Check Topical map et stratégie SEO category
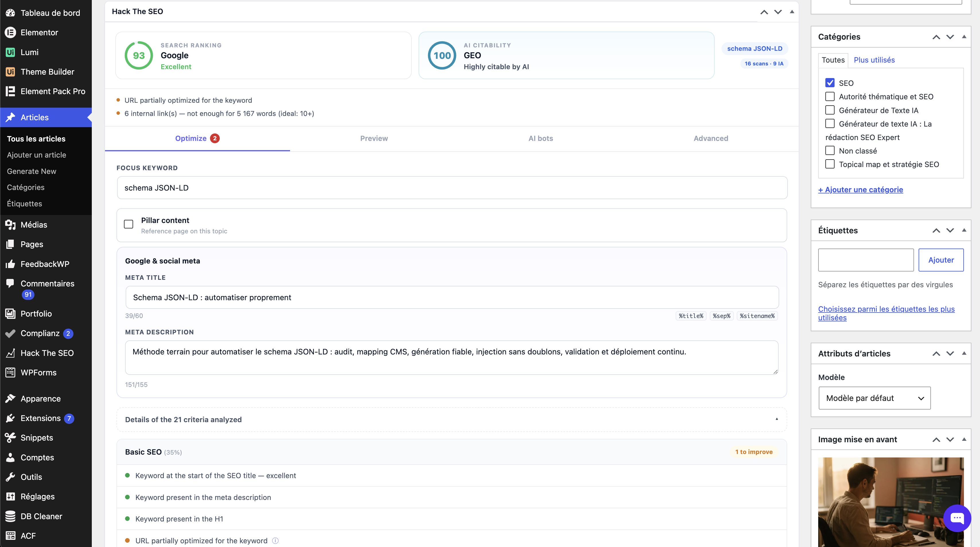Screen dimensions: 980x547 click(x=830, y=164)
